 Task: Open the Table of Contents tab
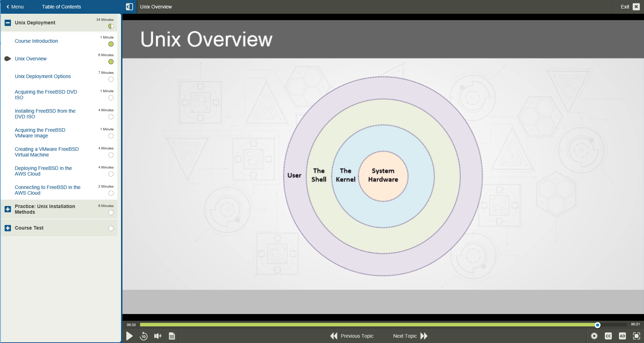[x=61, y=7]
